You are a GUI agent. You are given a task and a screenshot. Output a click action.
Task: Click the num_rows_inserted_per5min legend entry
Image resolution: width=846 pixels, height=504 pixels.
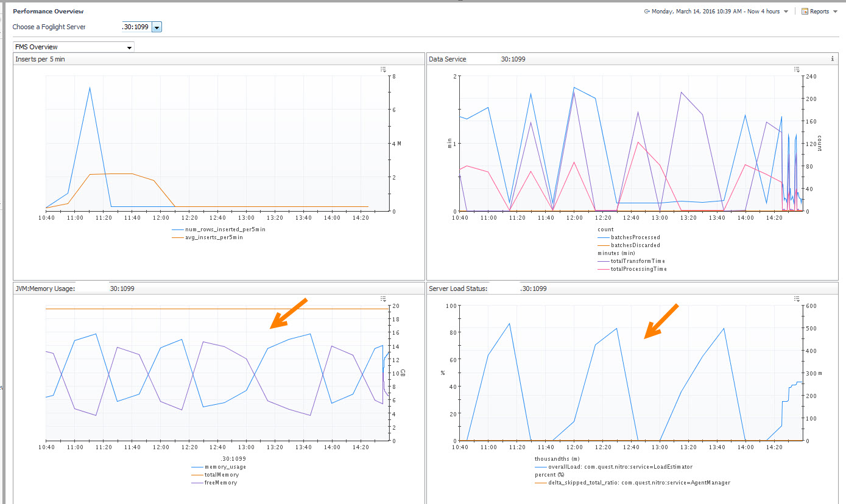pos(219,229)
